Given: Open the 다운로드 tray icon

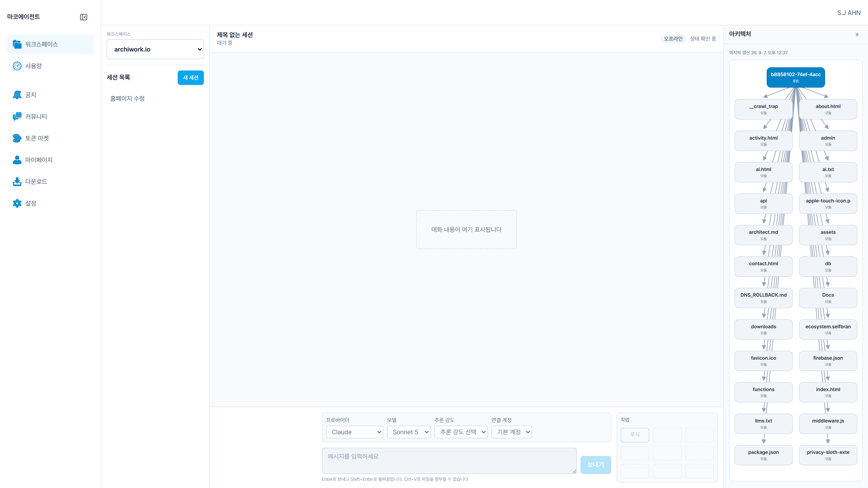Looking at the screenshot, I should (17, 181).
